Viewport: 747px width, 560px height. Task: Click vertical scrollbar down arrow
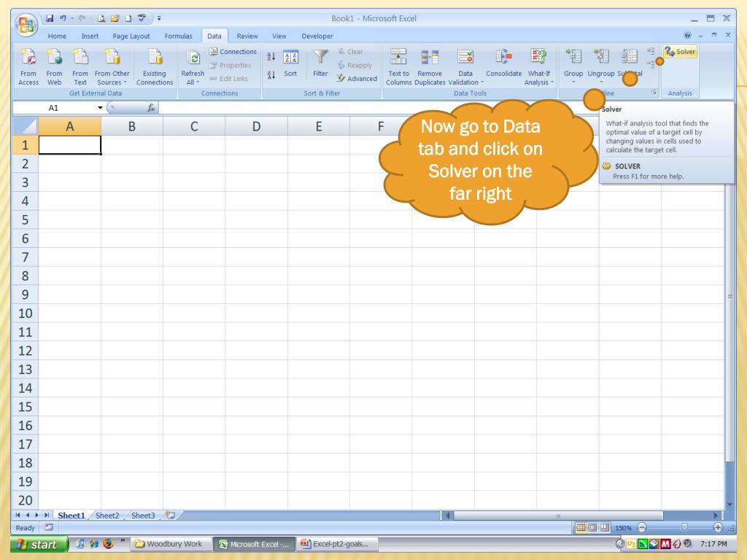[729, 505]
